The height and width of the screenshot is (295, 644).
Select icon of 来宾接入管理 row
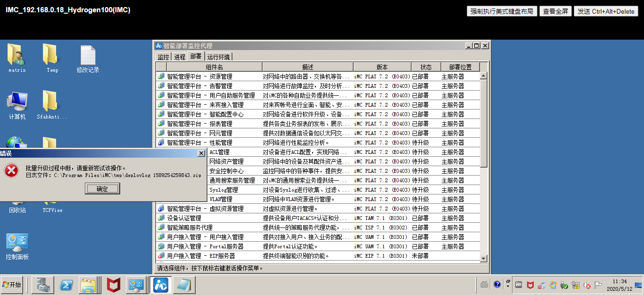[161, 105]
